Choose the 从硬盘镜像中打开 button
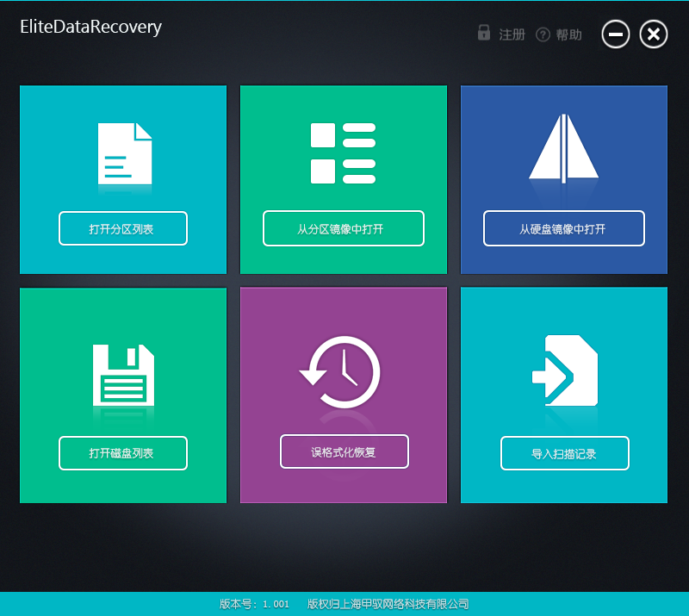Viewport: 689px width, 616px height. [x=563, y=228]
